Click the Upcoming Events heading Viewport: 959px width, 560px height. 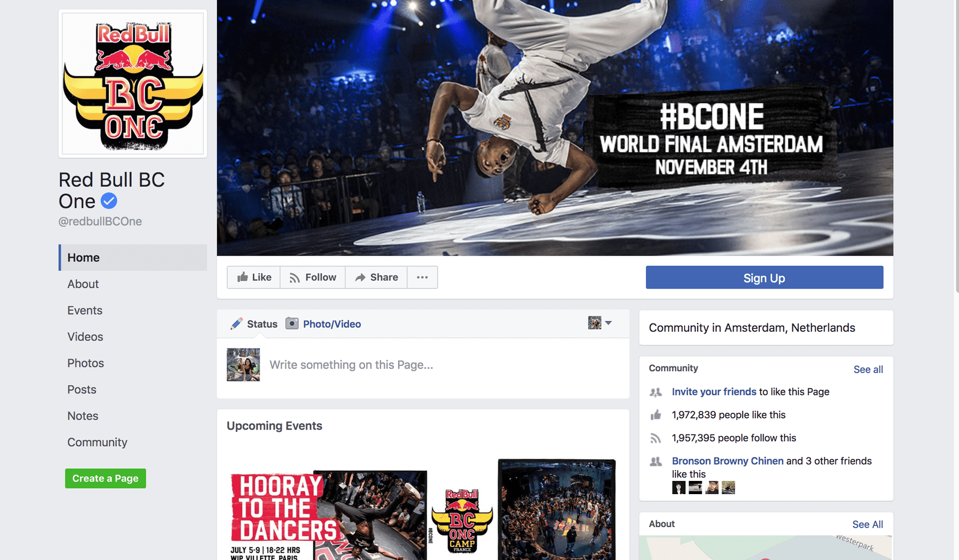pyautogui.click(x=275, y=426)
